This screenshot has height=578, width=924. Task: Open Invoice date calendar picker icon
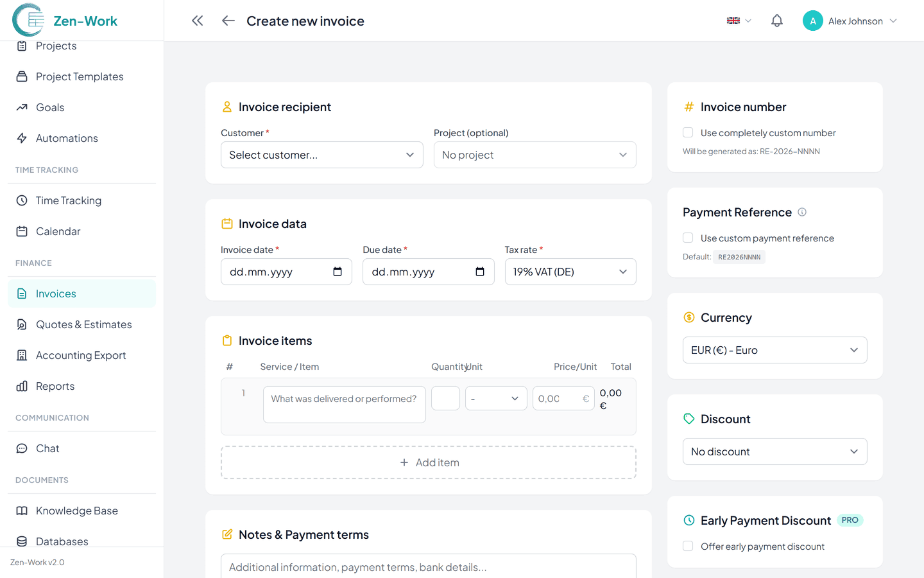click(x=338, y=272)
